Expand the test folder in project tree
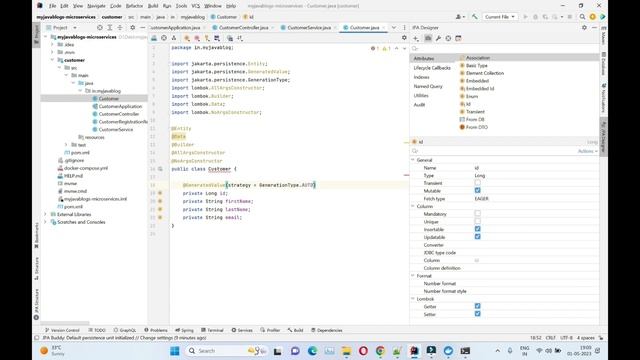The width and height of the screenshot is (640, 360). click(66, 145)
